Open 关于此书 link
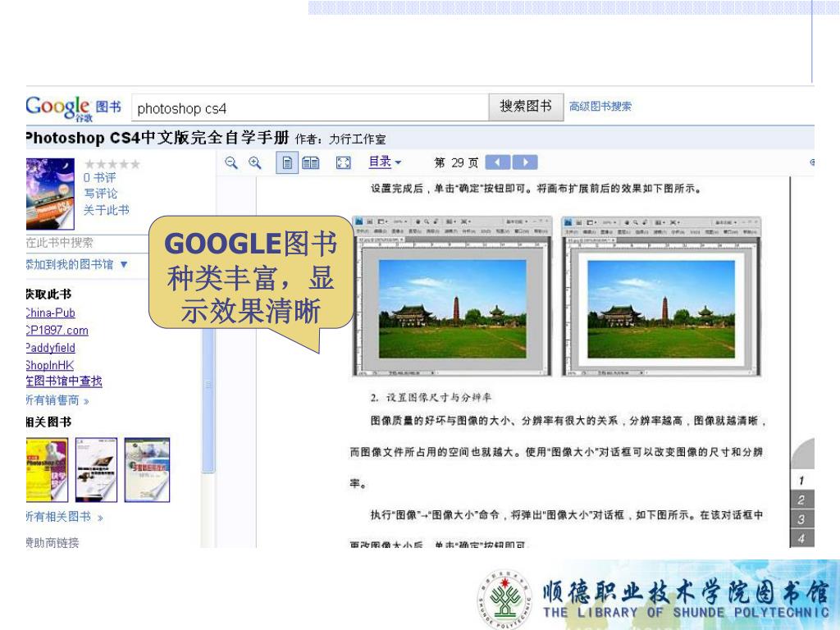 (x=106, y=210)
